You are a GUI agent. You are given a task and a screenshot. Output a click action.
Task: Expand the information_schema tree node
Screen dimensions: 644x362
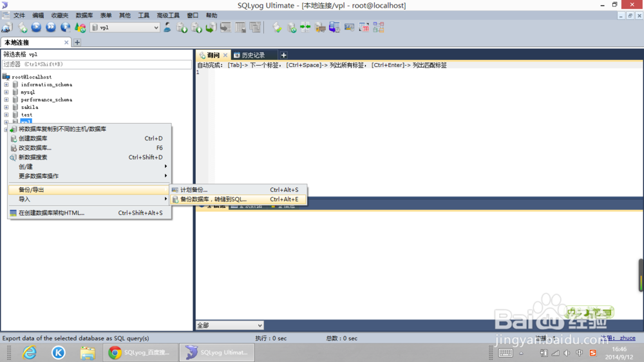click(x=6, y=84)
